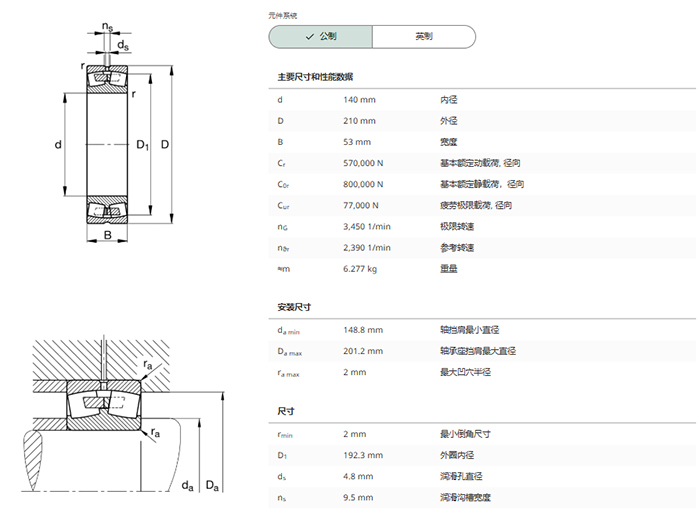Click the fatigue limit value 77,000 N

click(361, 205)
